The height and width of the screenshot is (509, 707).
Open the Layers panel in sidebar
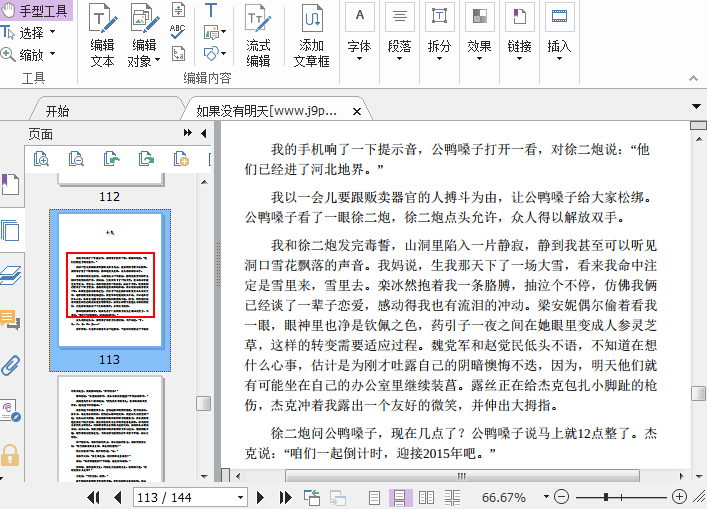[x=10, y=276]
